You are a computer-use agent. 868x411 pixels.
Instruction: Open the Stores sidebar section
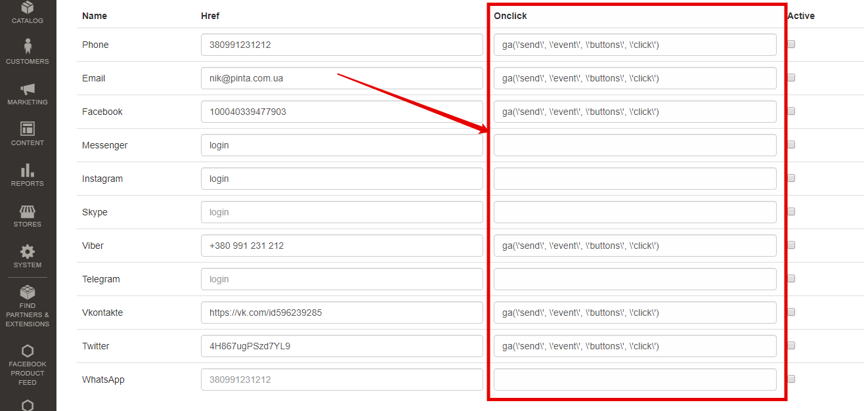(x=28, y=215)
